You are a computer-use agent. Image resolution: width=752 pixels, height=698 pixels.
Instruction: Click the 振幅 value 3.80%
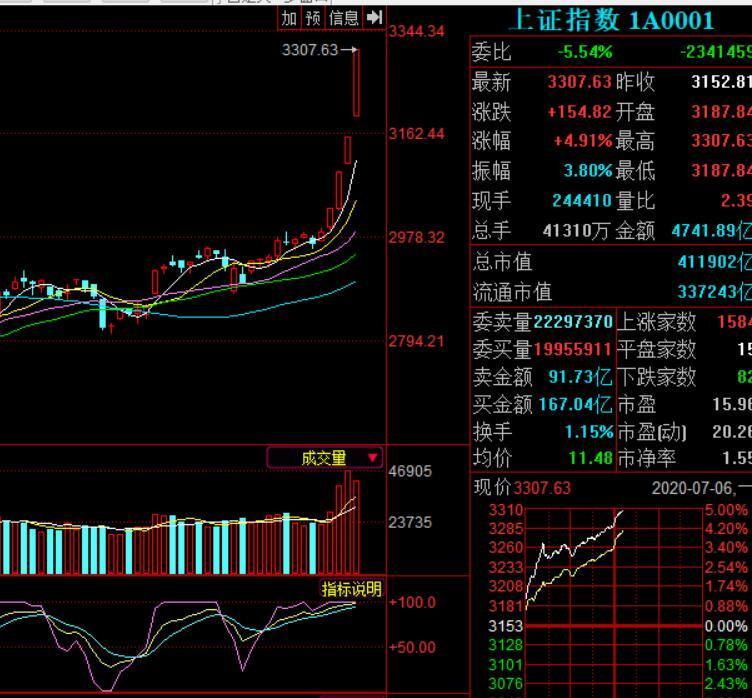[588, 171]
